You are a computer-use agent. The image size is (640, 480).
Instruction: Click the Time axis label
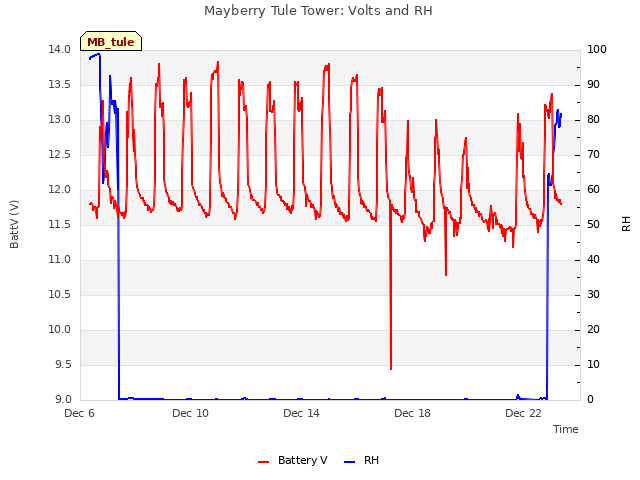tap(566, 429)
